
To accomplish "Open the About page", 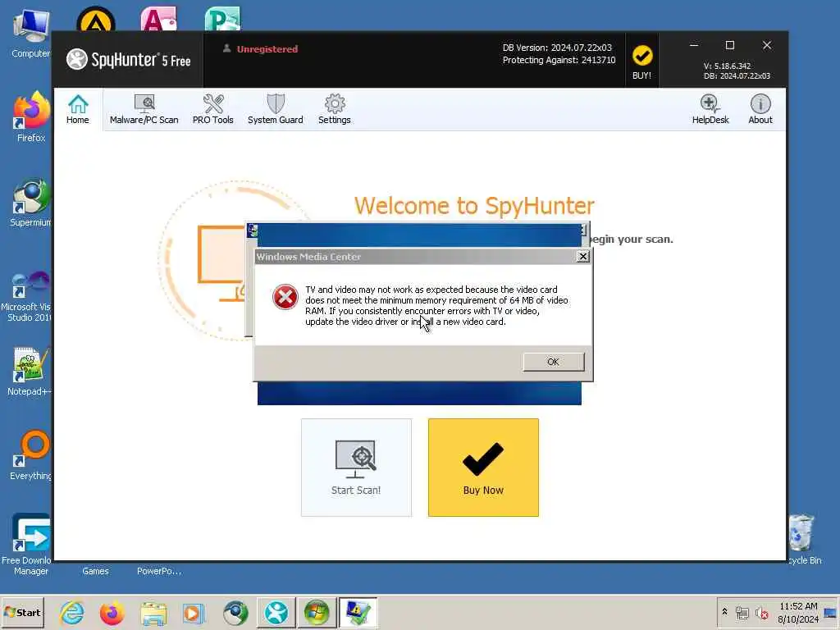I will pyautogui.click(x=760, y=109).
